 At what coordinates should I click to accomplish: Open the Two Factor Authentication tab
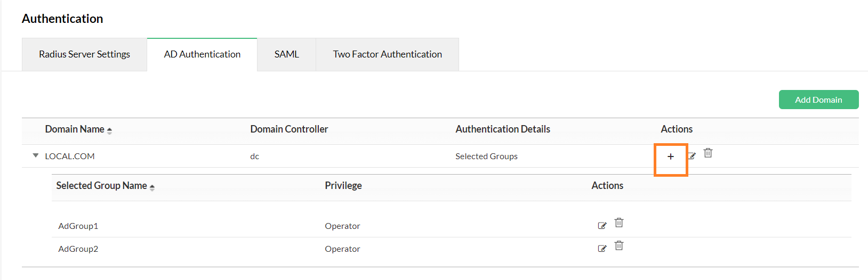point(387,54)
